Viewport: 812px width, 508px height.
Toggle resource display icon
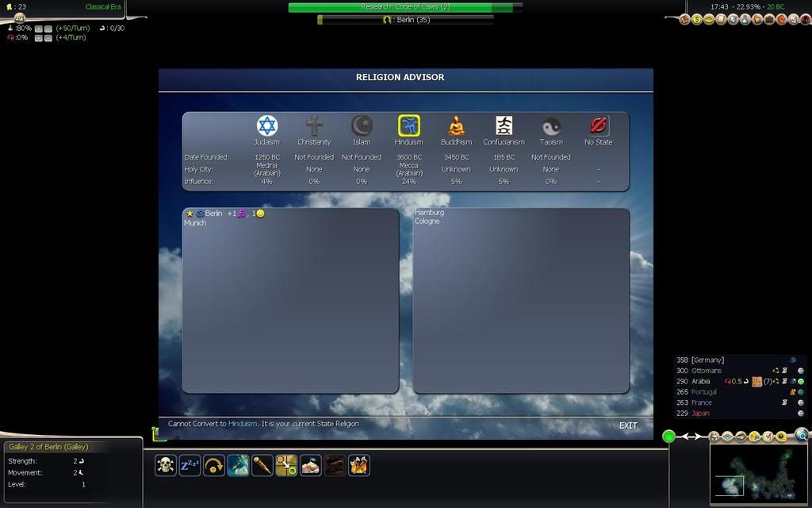[x=781, y=437]
